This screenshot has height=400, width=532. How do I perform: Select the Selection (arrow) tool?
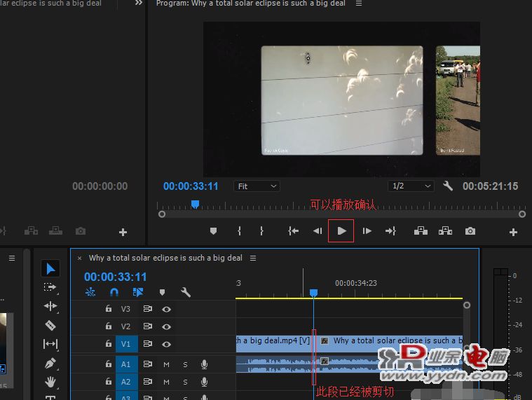(x=50, y=268)
